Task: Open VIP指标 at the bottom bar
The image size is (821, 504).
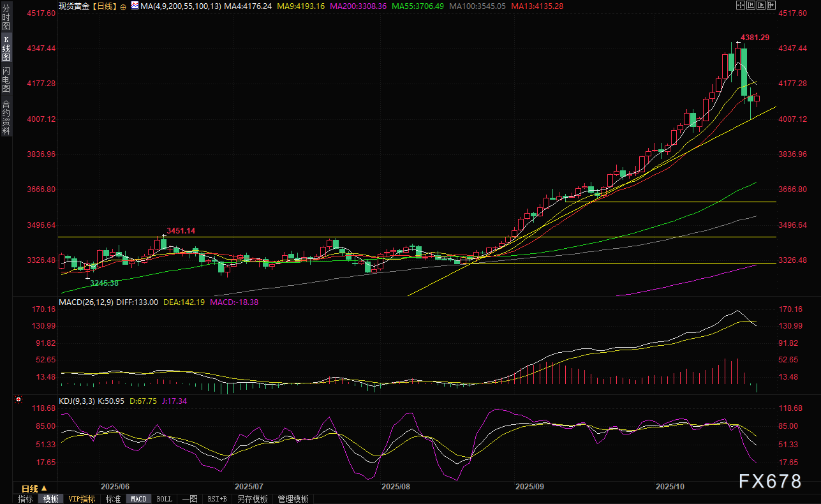Action: [82, 499]
